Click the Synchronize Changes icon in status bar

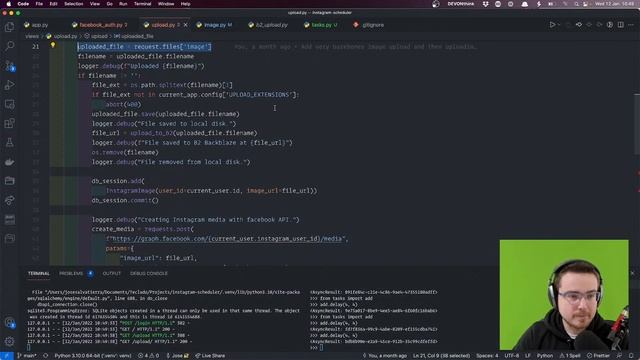pos(45,356)
